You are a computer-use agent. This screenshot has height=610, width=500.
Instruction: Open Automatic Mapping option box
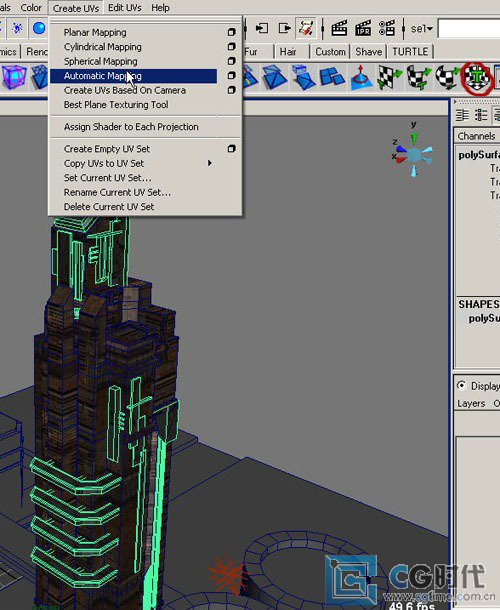pos(232,75)
